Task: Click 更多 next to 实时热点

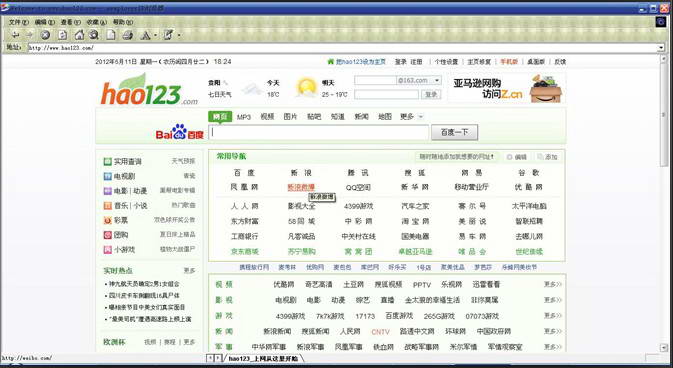Action: point(189,271)
